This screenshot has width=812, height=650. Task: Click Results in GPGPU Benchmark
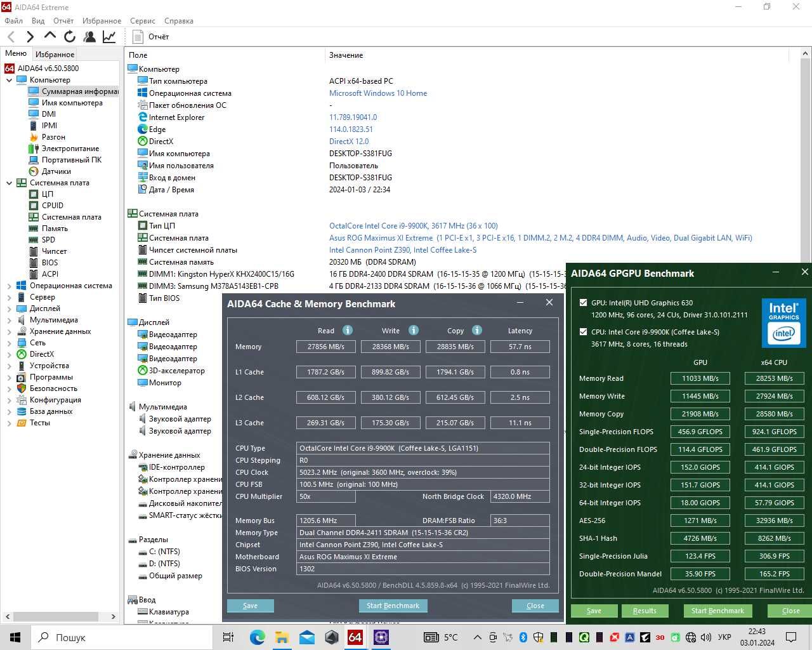click(x=645, y=611)
